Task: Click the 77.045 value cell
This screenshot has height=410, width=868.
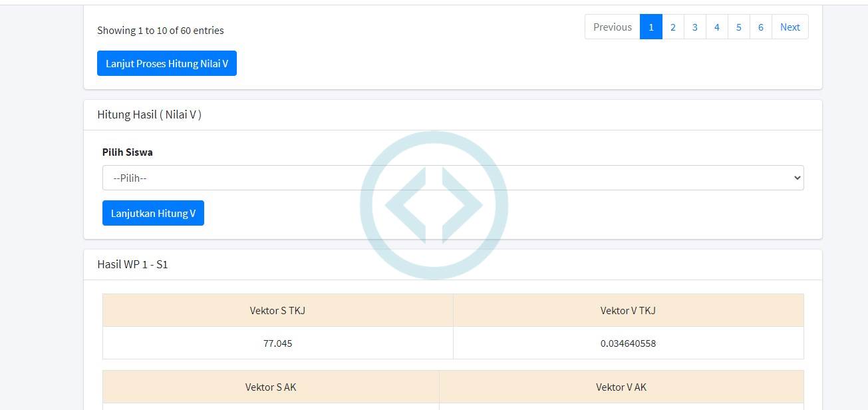Action: [x=277, y=343]
